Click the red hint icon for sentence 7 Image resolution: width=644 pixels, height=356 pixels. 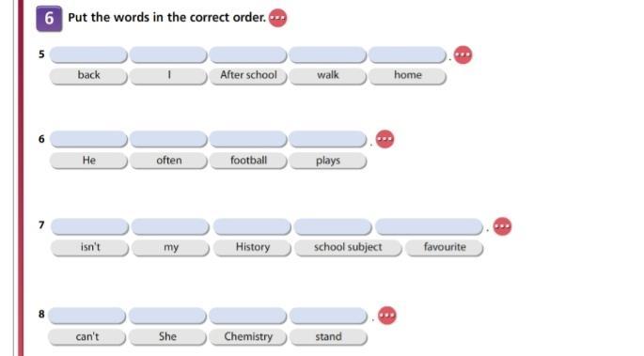coord(502,226)
